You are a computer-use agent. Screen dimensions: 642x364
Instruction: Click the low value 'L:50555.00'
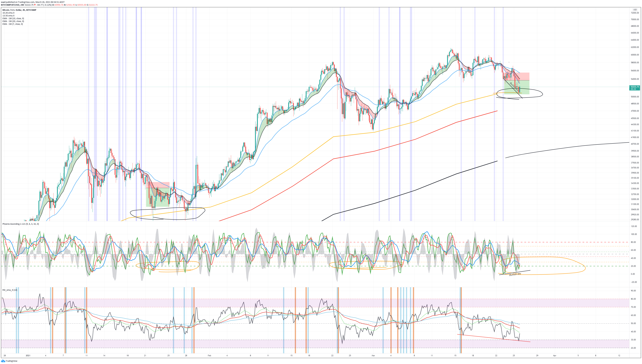click(x=81, y=5)
